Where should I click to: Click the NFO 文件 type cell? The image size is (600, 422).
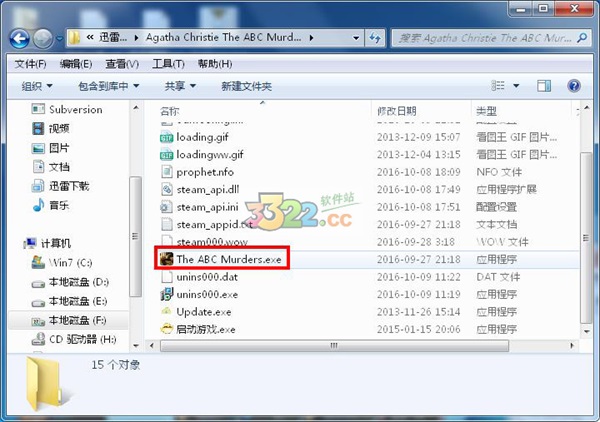tap(499, 172)
